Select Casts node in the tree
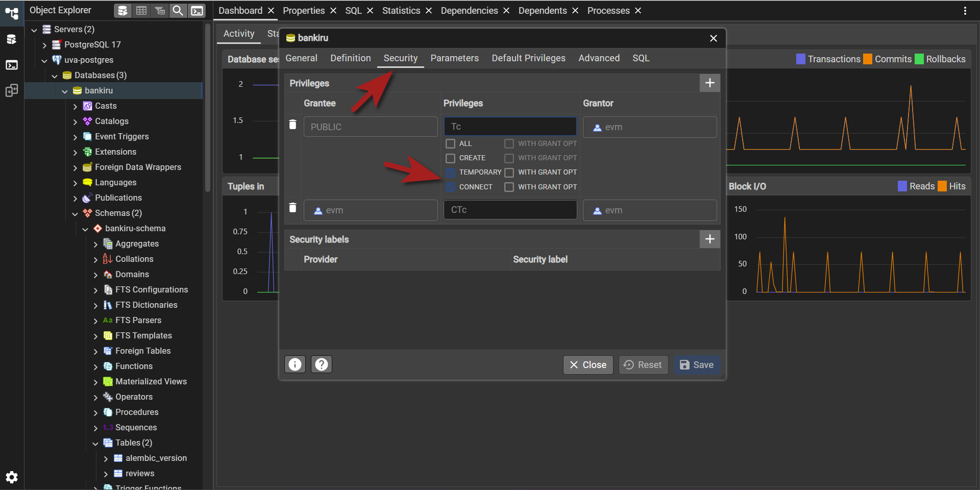The height and width of the screenshot is (490, 980). click(x=106, y=106)
